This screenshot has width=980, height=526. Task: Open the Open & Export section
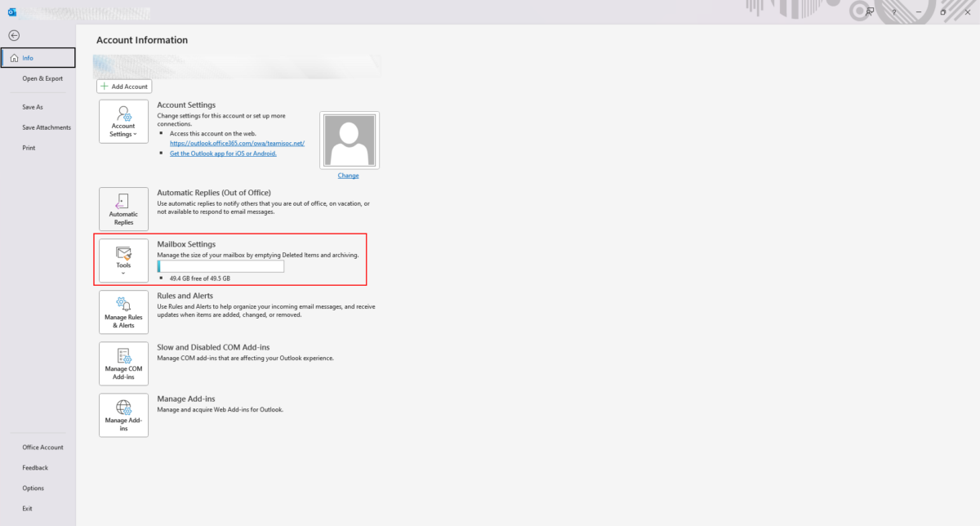point(42,78)
